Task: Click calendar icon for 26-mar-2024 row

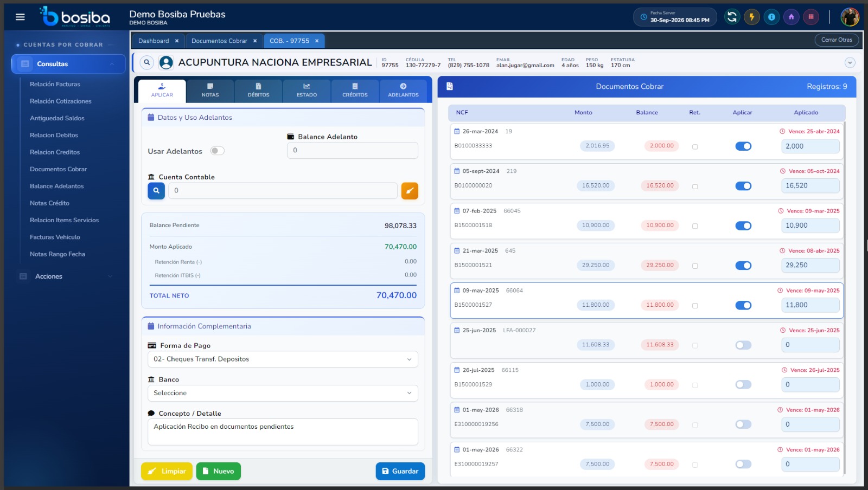Action: coord(457,131)
